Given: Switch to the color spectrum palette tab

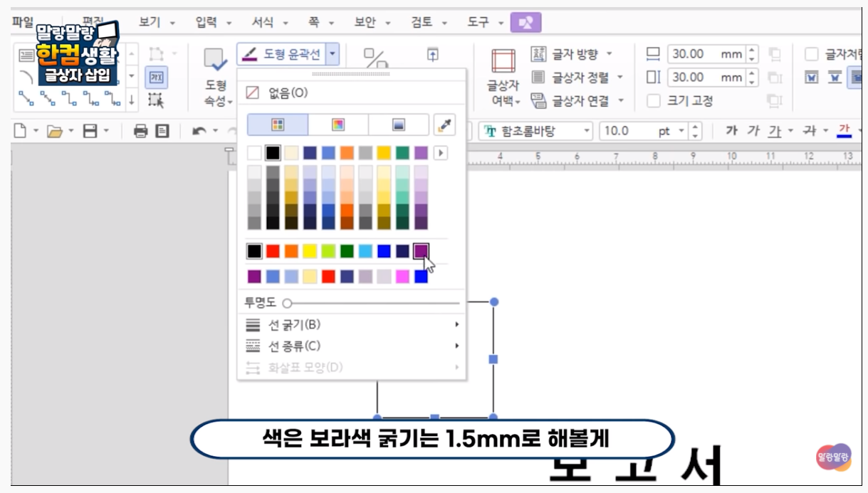Looking at the screenshot, I should (338, 125).
